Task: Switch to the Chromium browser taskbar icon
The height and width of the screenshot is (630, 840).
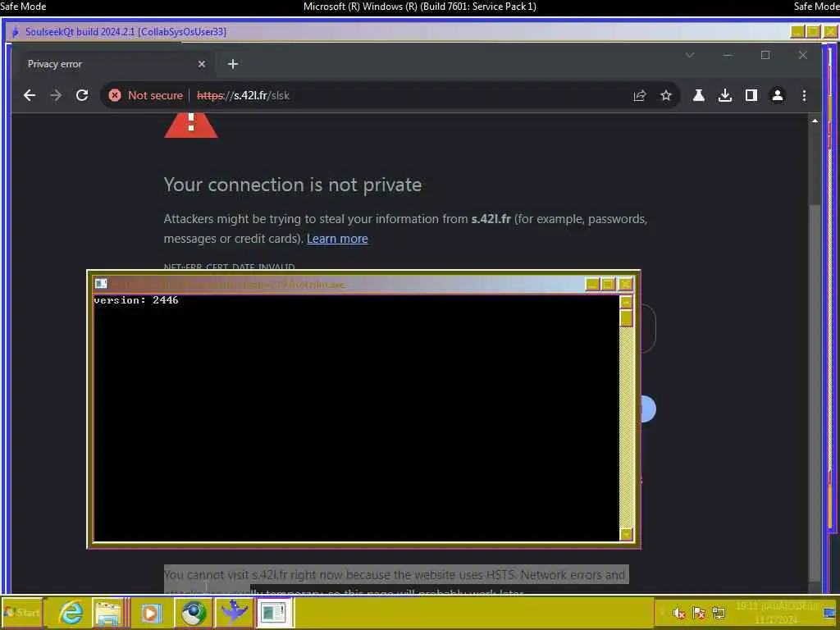Action: [194, 612]
